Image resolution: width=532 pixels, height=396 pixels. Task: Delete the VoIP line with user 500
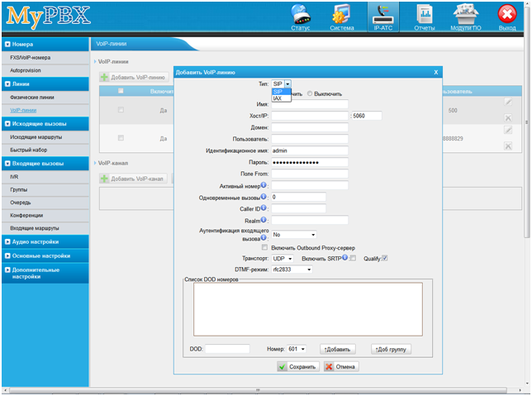point(508,118)
